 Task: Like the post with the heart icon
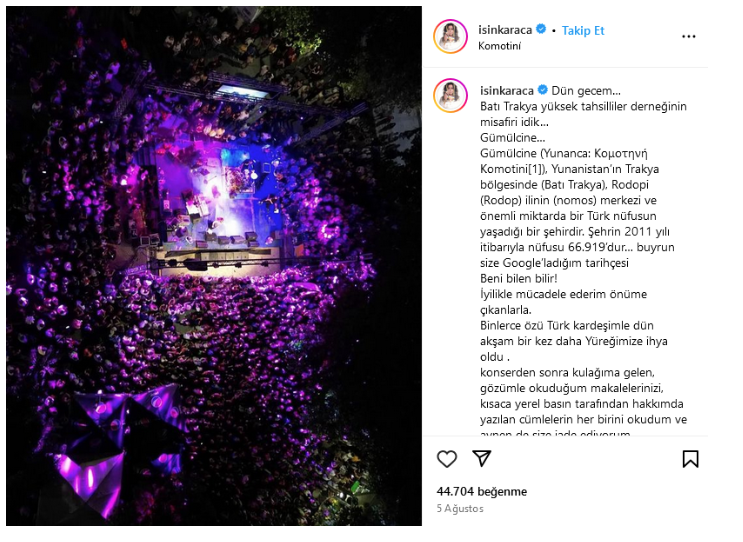coord(446,459)
